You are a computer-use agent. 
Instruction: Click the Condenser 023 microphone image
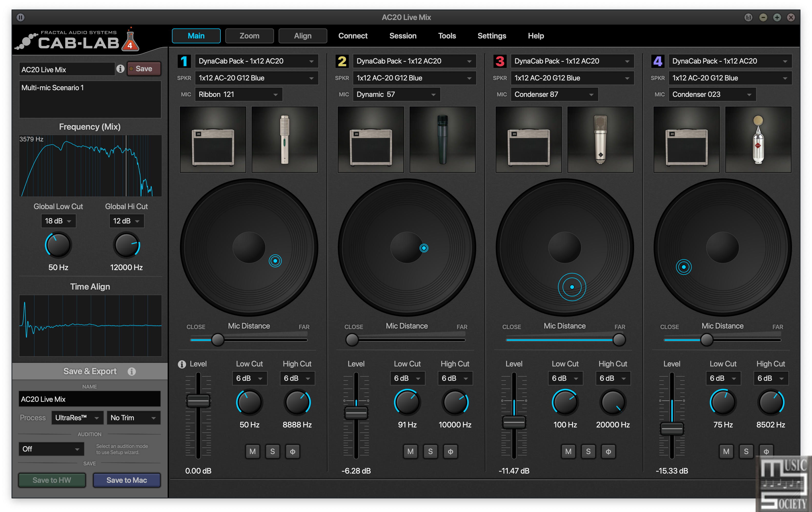coord(758,140)
